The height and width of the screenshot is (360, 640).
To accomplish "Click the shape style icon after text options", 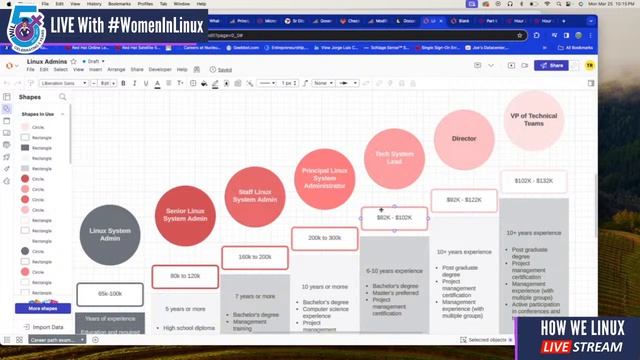I will click(193, 83).
